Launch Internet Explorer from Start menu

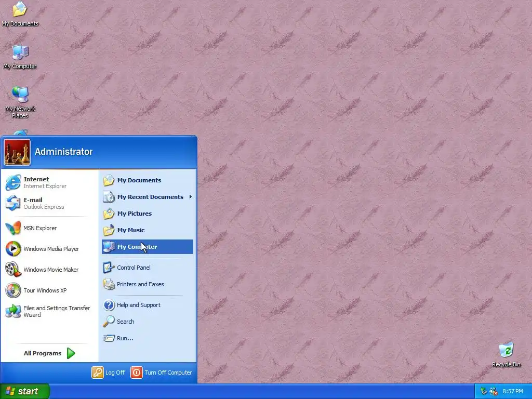[49, 182]
